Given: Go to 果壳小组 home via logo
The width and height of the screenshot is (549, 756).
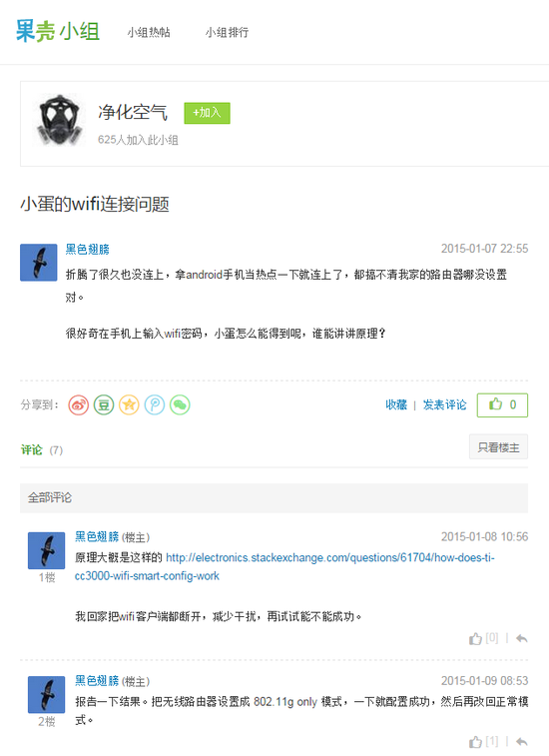Looking at the screenshot, I should click(58, 31).
